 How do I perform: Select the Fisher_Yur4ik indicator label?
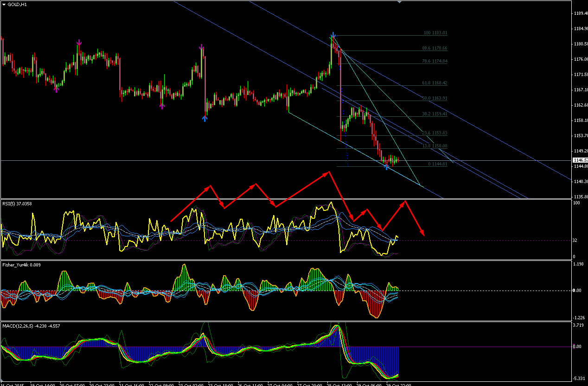pos(20,265)
